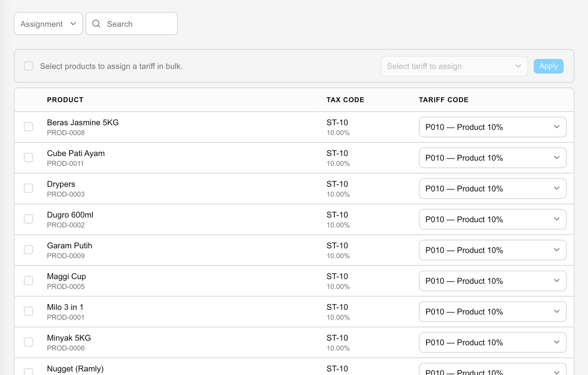Viewport: 588px width, 375px height.
Task: Open the Assignment filter dropdown
Action: (49, 24)
